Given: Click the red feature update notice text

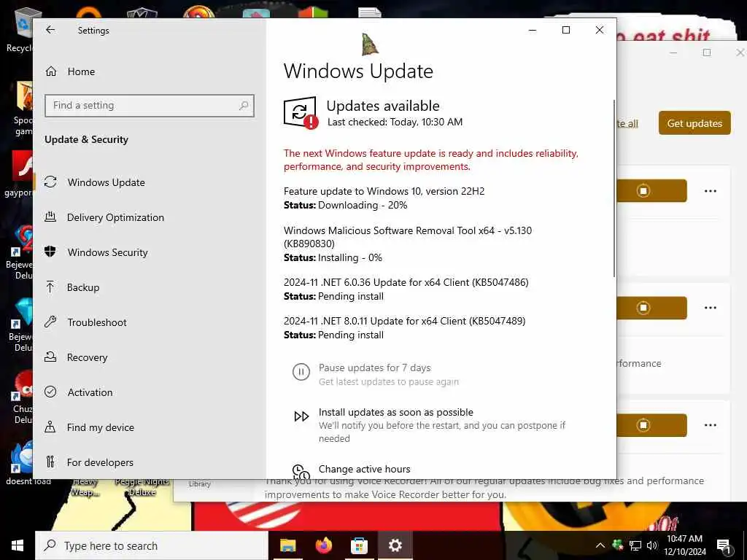Looking at the screenshot, I should tap(431, 160).
